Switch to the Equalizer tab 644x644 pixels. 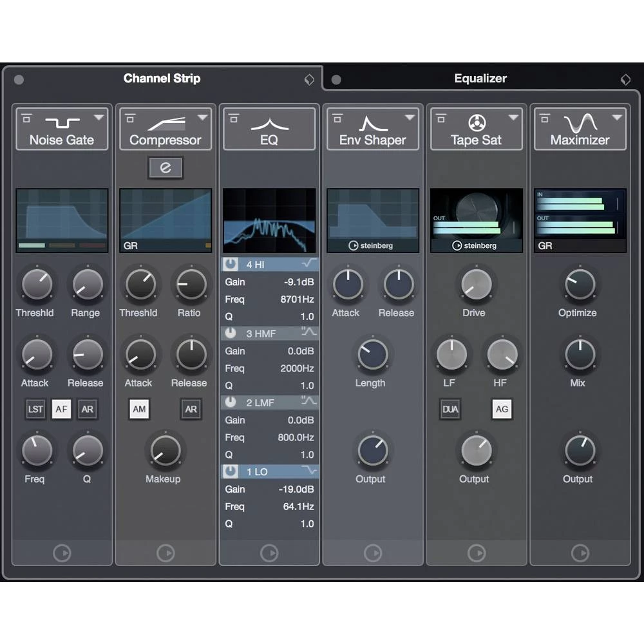coord(480,79)
